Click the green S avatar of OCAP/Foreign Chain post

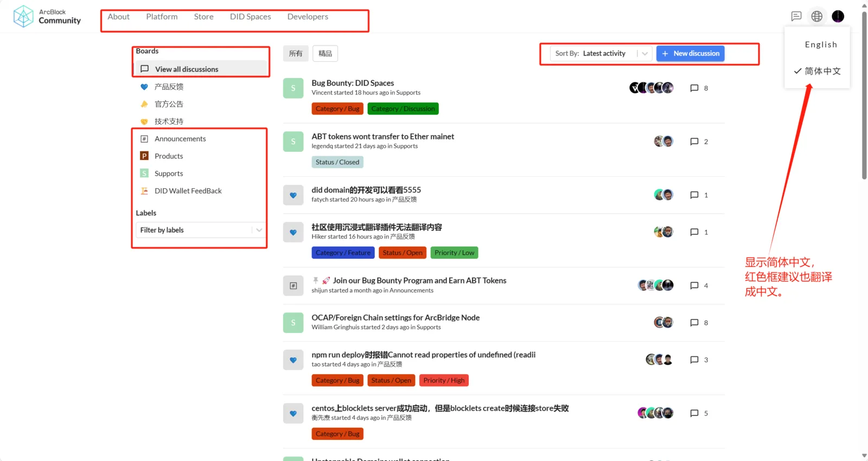tap(293, 323)
